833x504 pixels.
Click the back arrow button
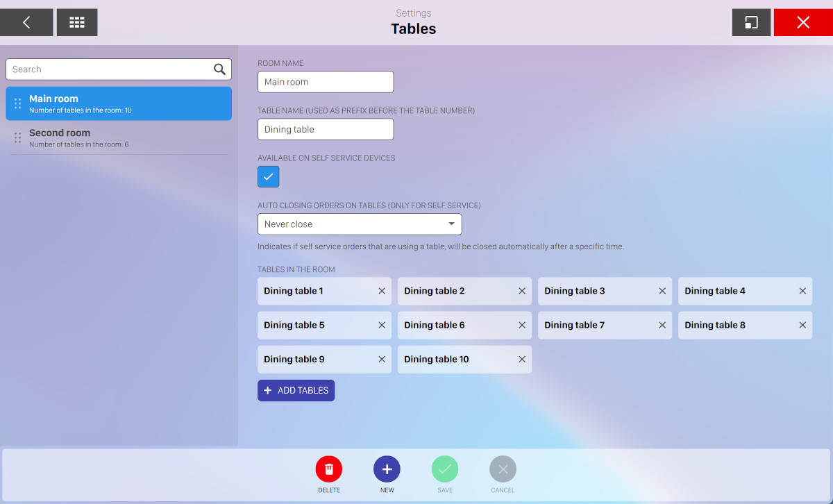tap(26, 22)
